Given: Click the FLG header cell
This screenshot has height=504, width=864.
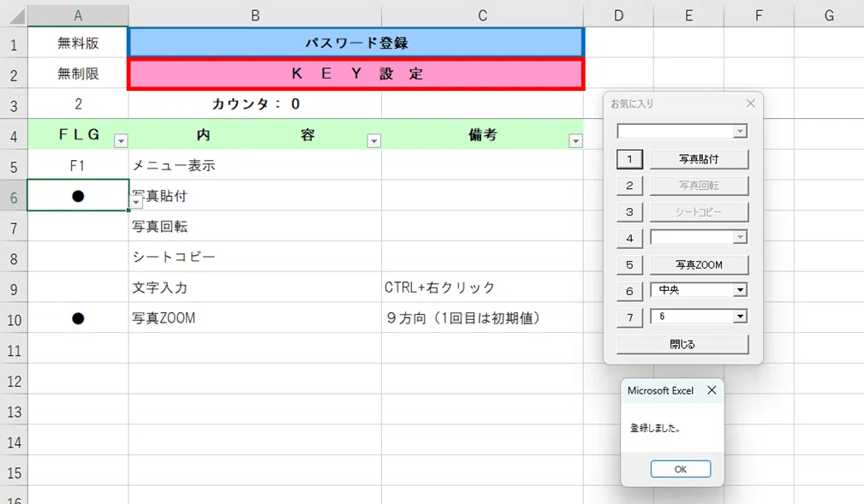Looking at the screenshot, I should pos(78,134).
